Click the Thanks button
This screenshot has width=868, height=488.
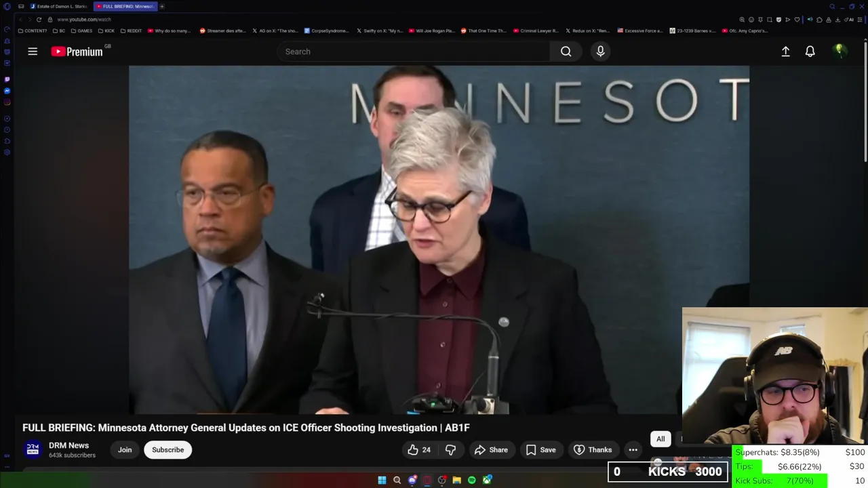point(593,449)
